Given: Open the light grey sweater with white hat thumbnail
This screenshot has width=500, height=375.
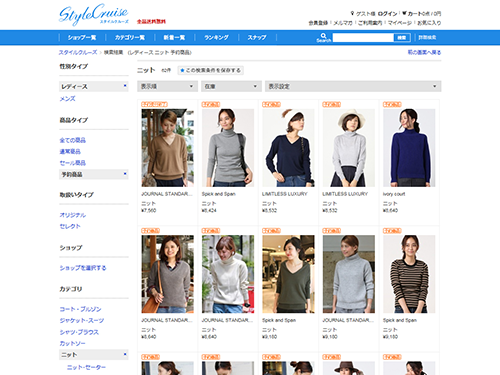Looking at the screenshot, I should coord(349,148).
